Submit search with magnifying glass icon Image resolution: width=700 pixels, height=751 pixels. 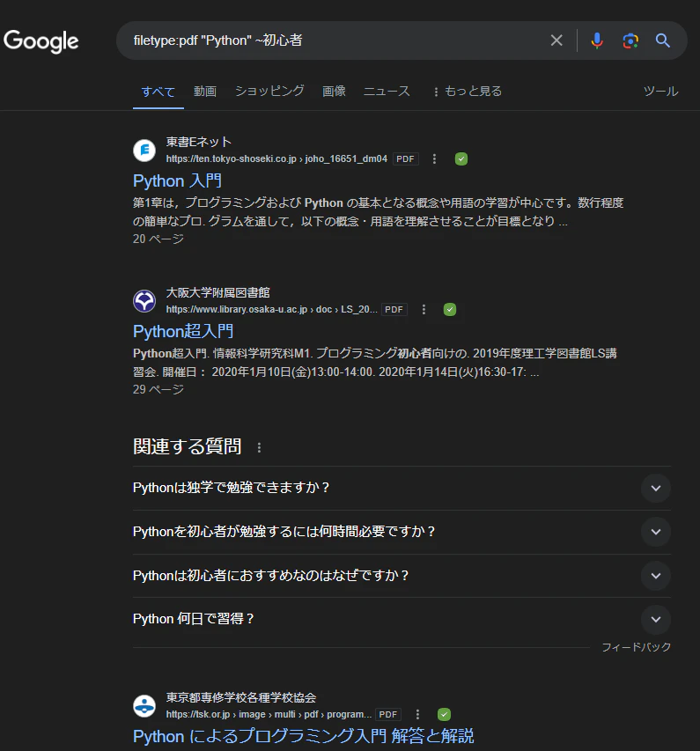663,40
